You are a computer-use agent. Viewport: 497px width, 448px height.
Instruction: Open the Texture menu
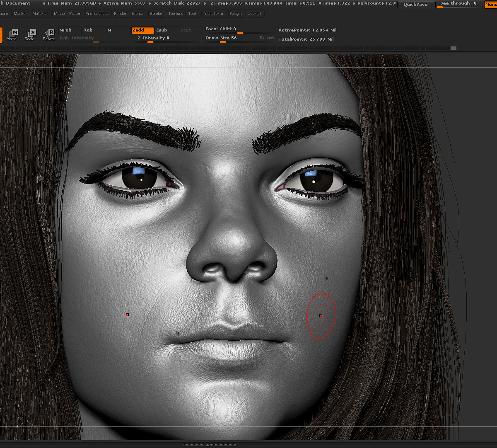[176, 14]
